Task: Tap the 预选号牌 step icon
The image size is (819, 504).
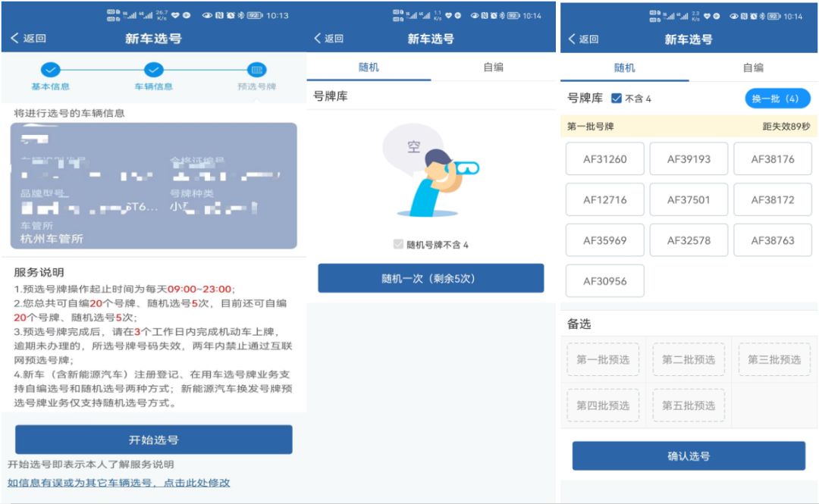Action: (x=256, y=70)
